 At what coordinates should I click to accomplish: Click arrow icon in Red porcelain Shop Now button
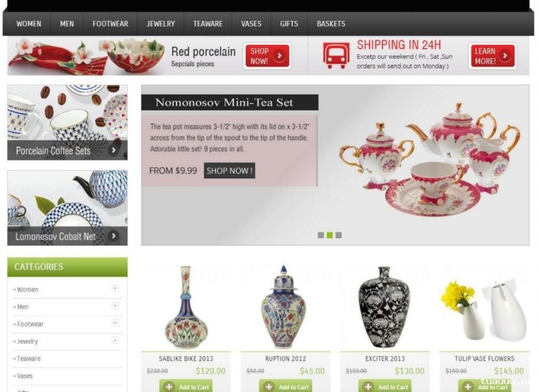point(279,55)
